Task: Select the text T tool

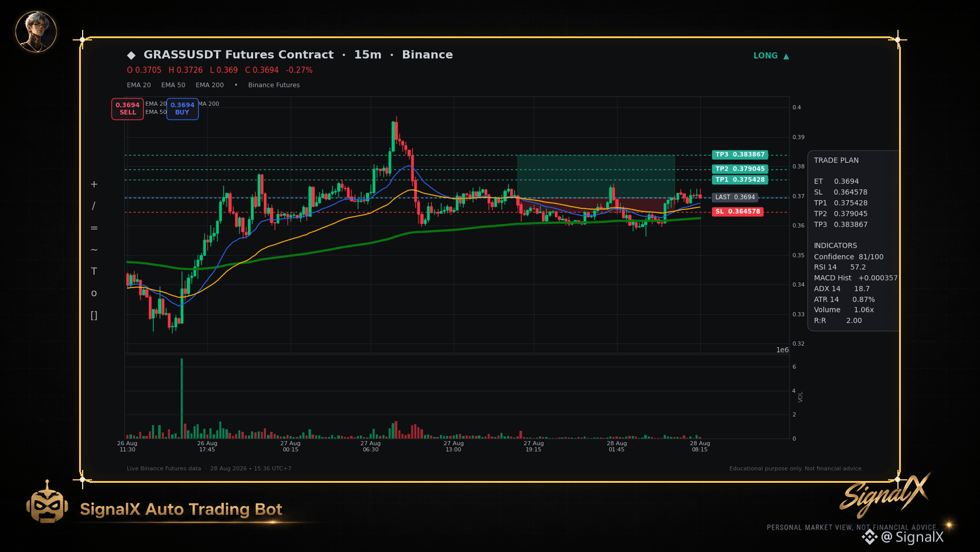Action: (94, 271)
